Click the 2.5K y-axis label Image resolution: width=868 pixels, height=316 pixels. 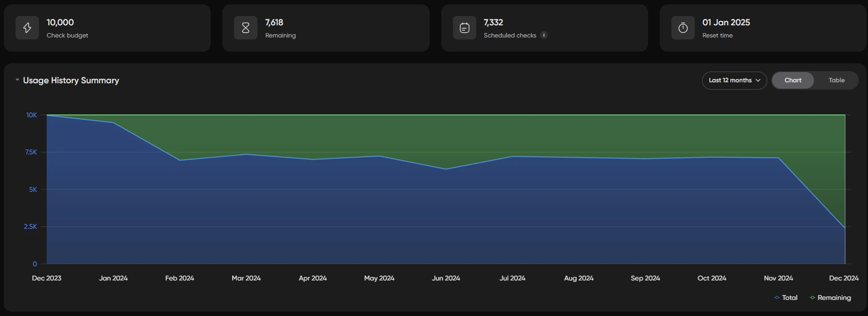pyautogui.click(x=31, y=226)
